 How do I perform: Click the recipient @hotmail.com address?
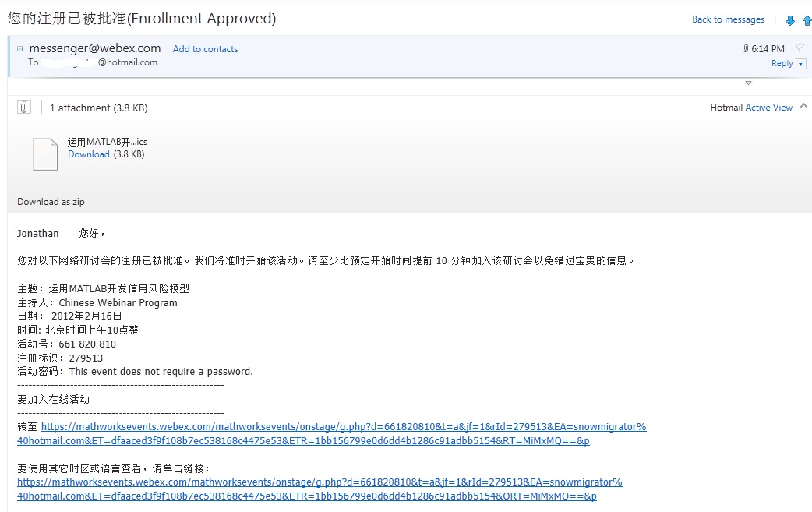point(127,62)
